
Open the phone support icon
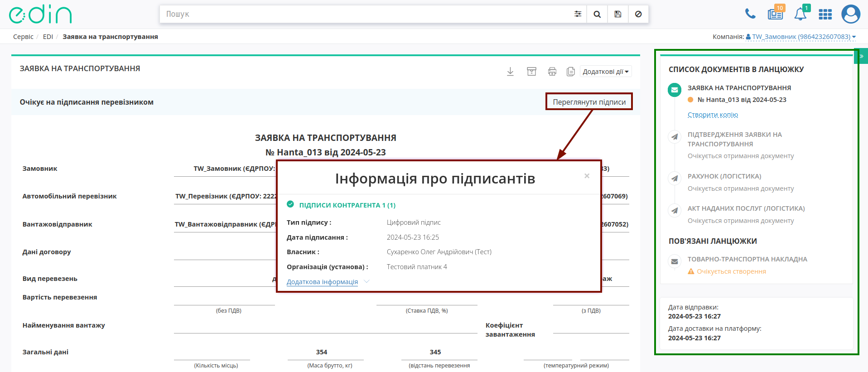pos(750,14)
